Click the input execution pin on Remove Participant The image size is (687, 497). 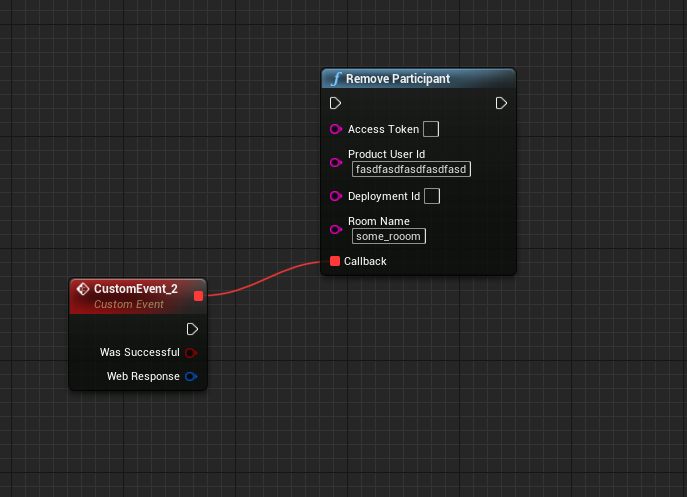tap(336, 103)
